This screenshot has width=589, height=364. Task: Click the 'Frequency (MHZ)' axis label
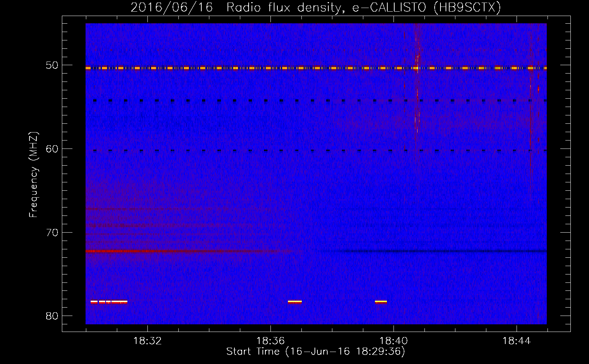click(x=33, y=175)
